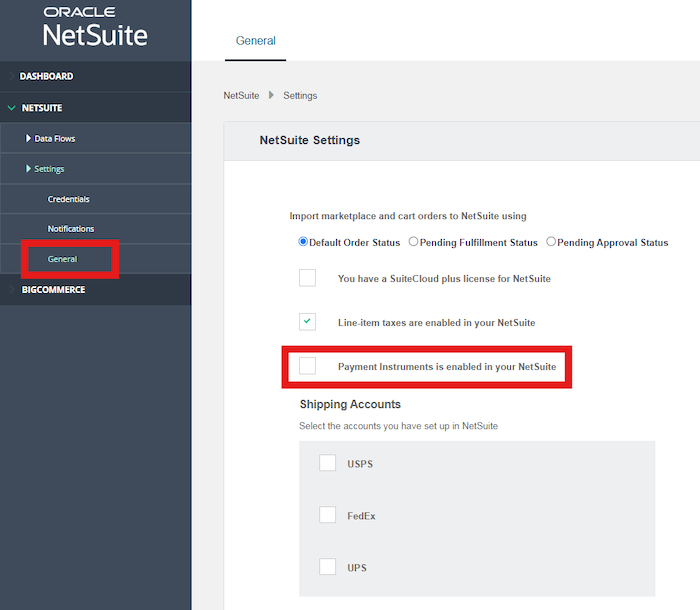Select Pending Approval Status radio button
Image resolution: width=700 pixels, height=610 pixels.
click(x=551, y=242)
